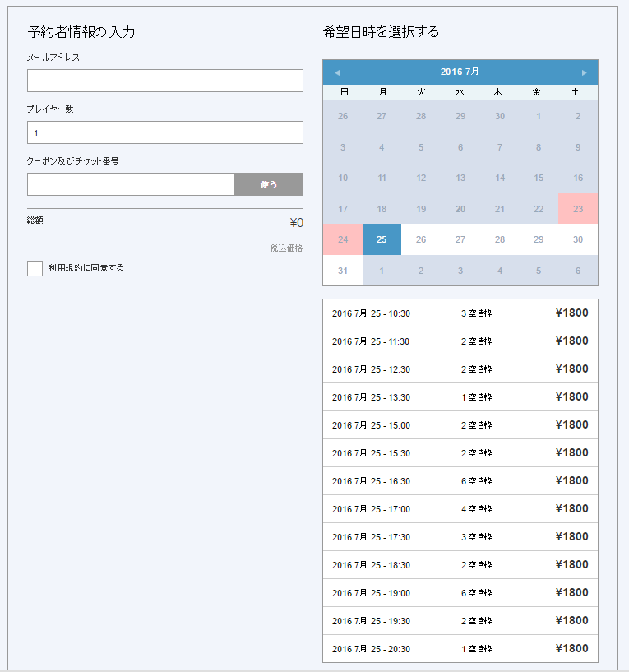Select July 25 on the calendar
This screenshot has width=629, height=672.
pyautogui.click(x=382, y=239)
